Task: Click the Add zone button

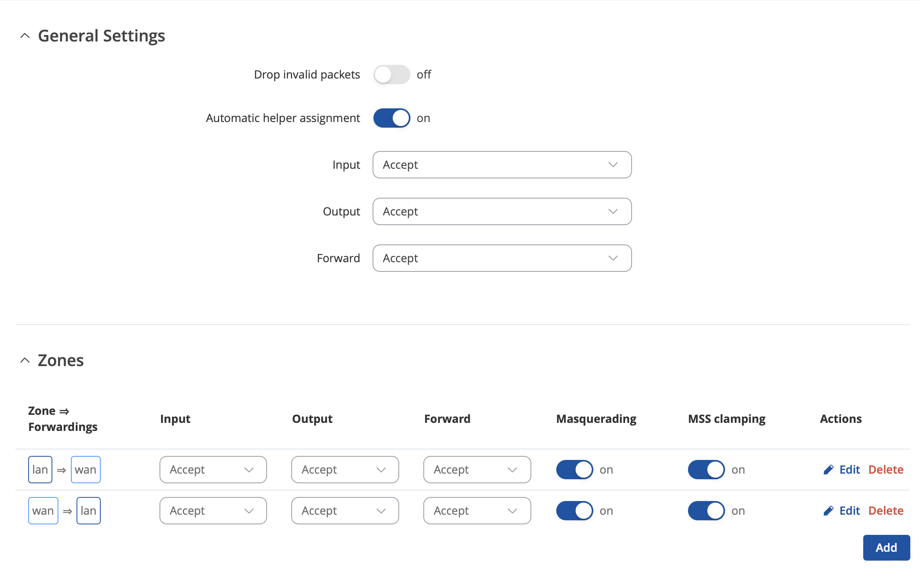Action: tap(886, 548)
